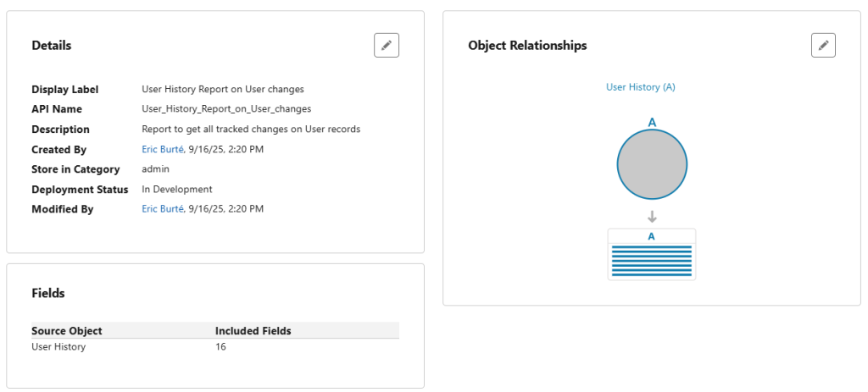Click the Deployment Status value In Development

click(x=176, y=189)
